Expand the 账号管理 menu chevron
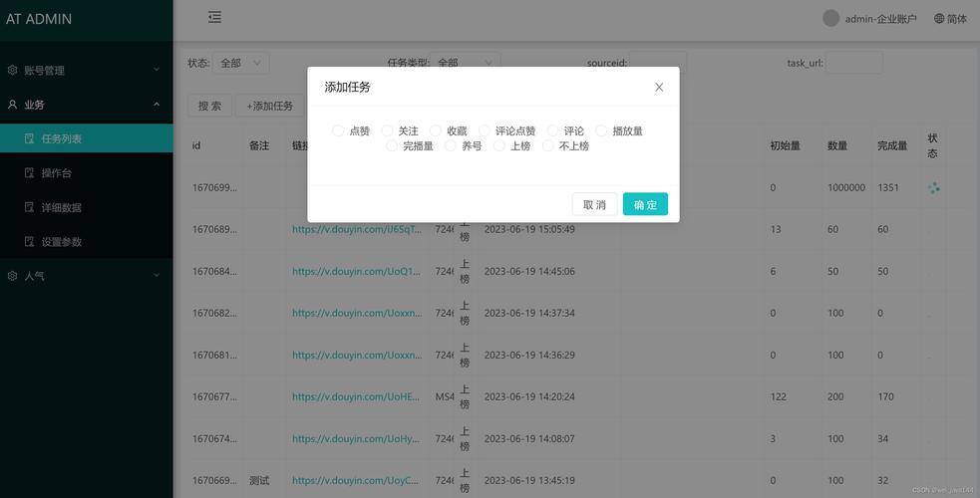This screenshot has width=980, height=498. [157, 70]
